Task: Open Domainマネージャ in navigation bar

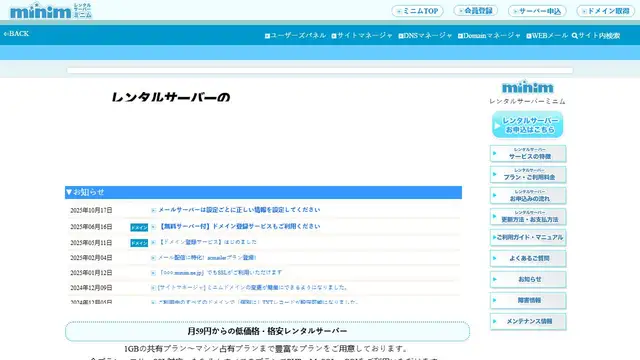Action: tap(489, 36)
